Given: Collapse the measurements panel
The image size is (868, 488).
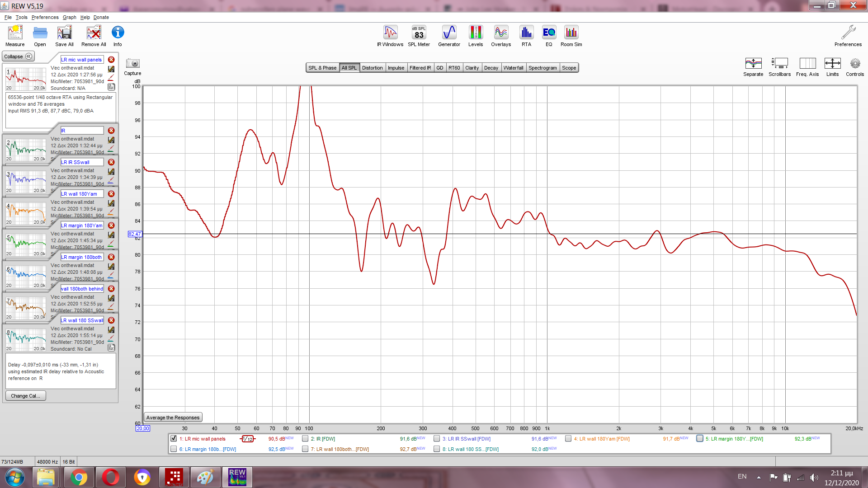Looking at the screenshot, I should pyautogui.click(x=18, y=56).
